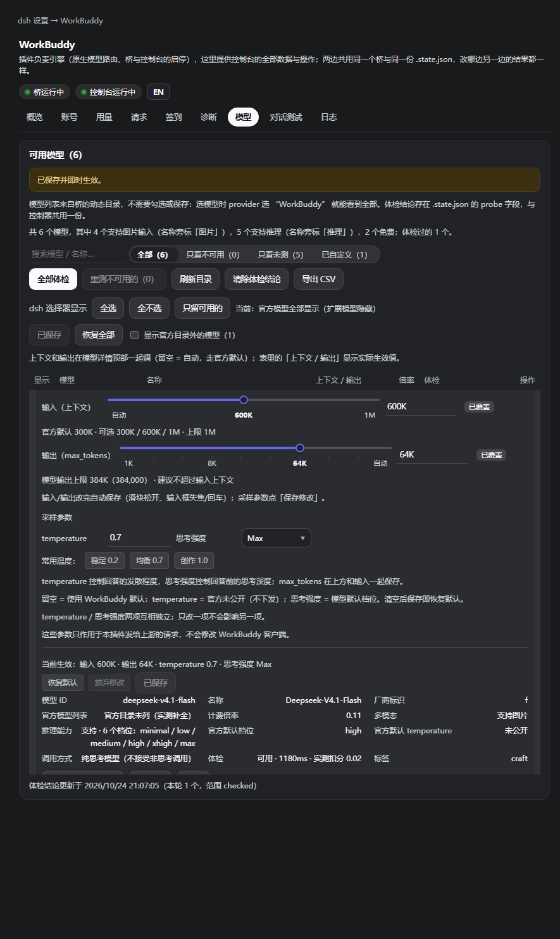560x939 pixels.
Task: Export the list with 导出 CSV
Action: [318, 279]
